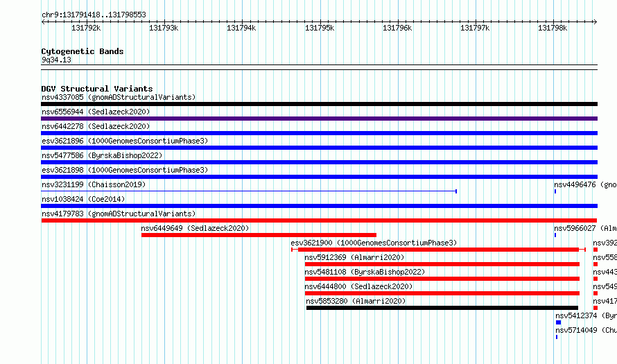Click the blue bar under esv3621896
The height and width of the screenshot is (364, 617).
[319, 148]
